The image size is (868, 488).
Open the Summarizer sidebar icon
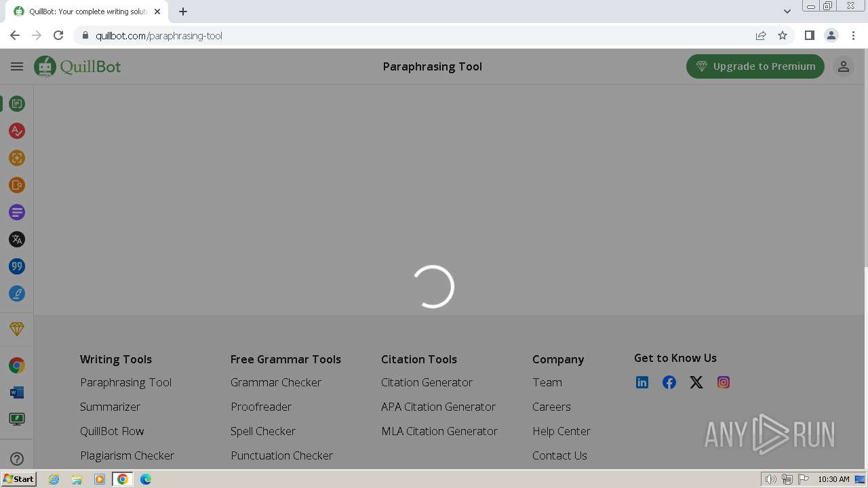coord(17,212)
